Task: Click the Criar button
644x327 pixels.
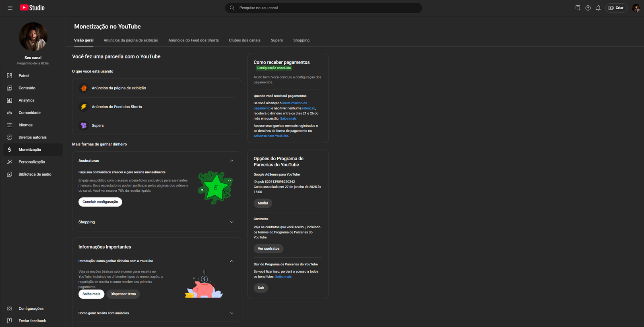Action: click(616, 8)
